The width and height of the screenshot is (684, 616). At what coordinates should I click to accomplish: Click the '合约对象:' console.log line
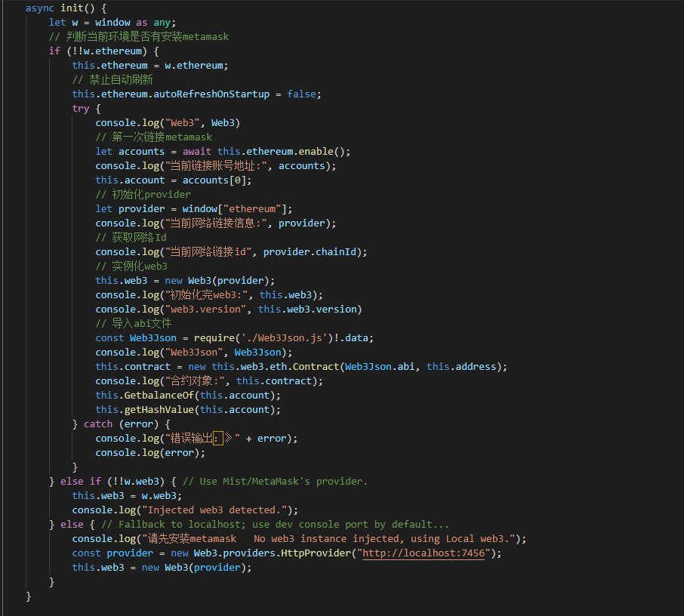pyautogui.click(x=209, y=381)
